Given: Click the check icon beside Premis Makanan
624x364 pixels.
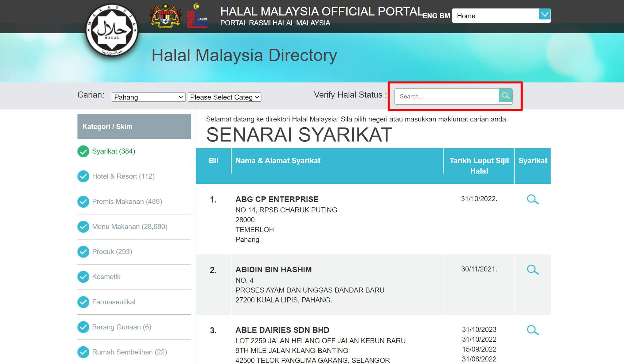Looking at the screenshot, I should coord(83,201).
